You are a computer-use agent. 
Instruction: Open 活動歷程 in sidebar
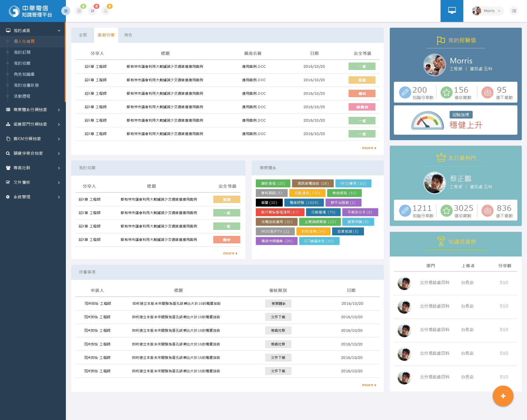[22, 96]
